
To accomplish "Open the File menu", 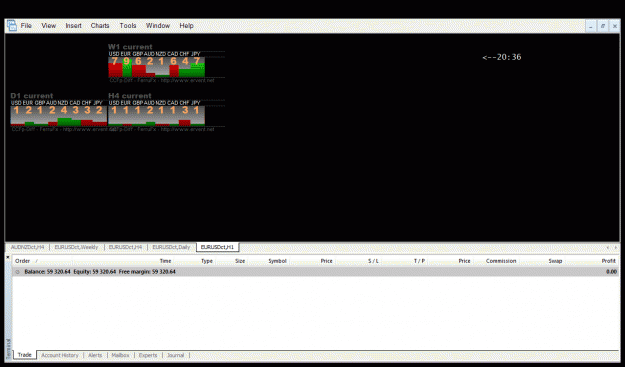I will coord(26,26).
